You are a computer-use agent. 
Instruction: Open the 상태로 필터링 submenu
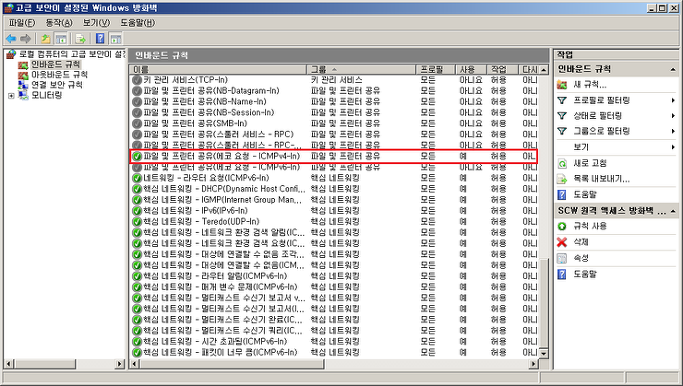click(x=616, y=116)
